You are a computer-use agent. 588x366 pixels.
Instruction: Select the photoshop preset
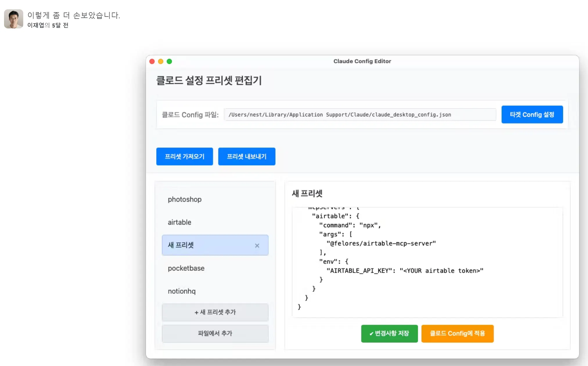(215, 199)
